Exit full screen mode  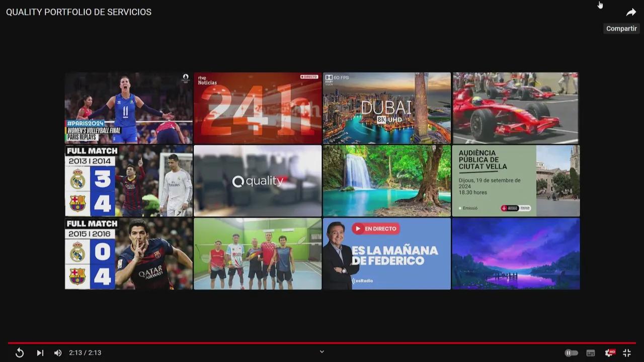(x=627, y=353)
